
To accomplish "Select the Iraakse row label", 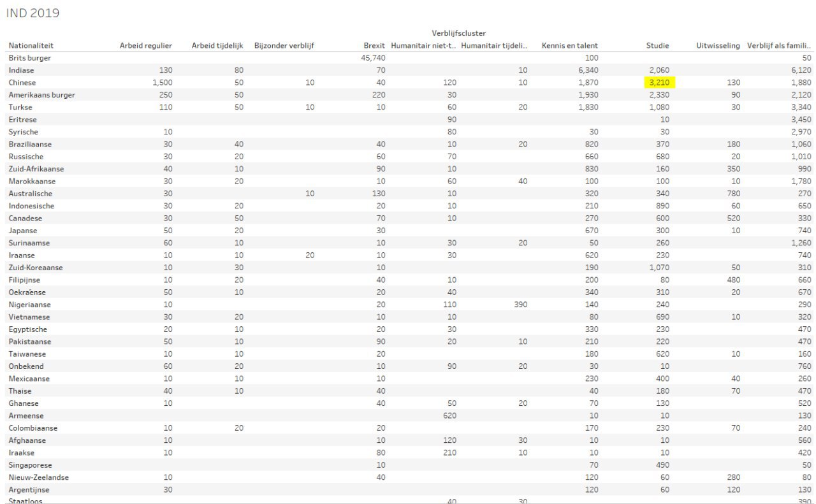I will 22,452.
